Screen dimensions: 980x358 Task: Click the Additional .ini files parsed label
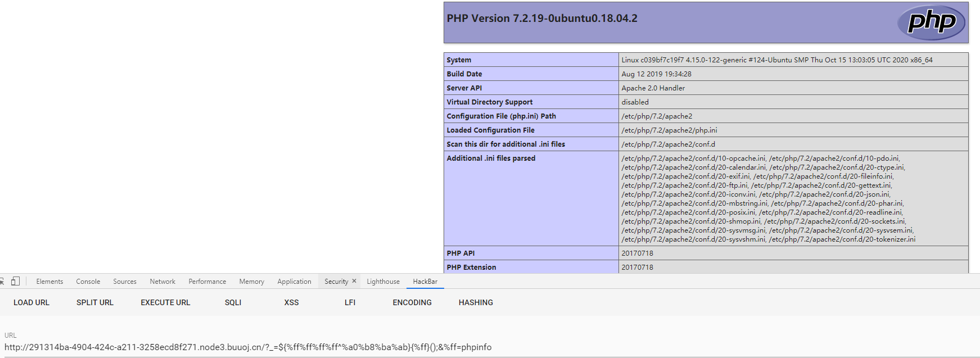(491, 158)
